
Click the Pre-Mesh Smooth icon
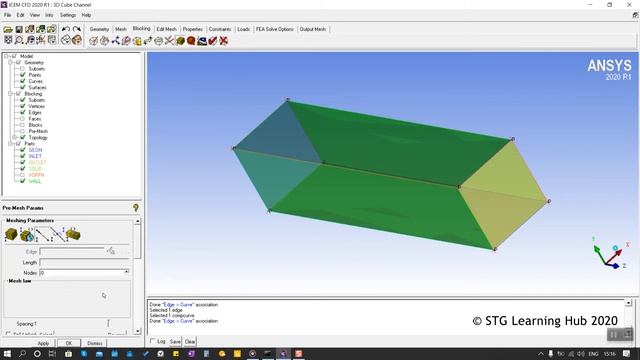tap(202, 41)
